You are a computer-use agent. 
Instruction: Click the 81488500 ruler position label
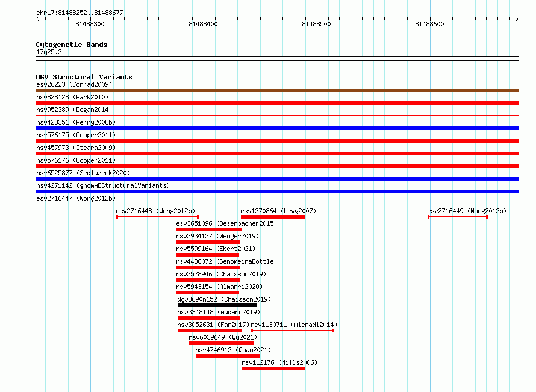(316, 24)
